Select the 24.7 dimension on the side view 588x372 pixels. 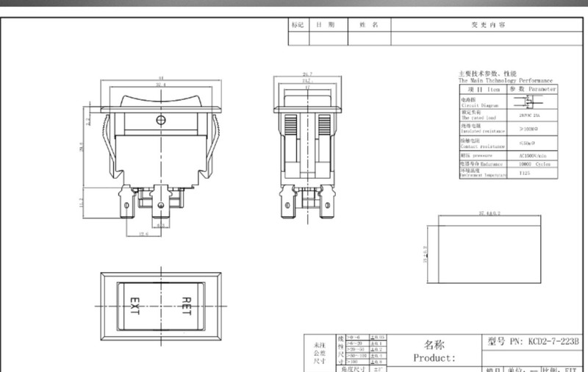307,74
